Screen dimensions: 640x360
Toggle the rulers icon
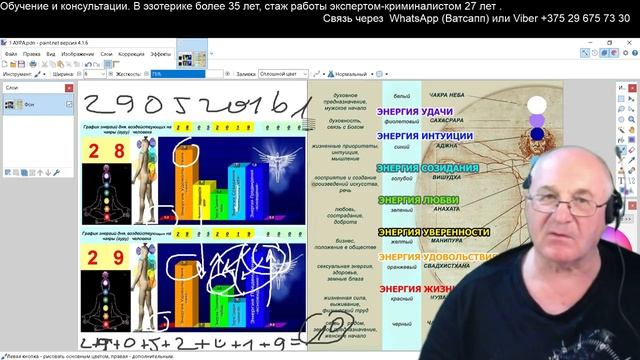[x=116, y=64]
